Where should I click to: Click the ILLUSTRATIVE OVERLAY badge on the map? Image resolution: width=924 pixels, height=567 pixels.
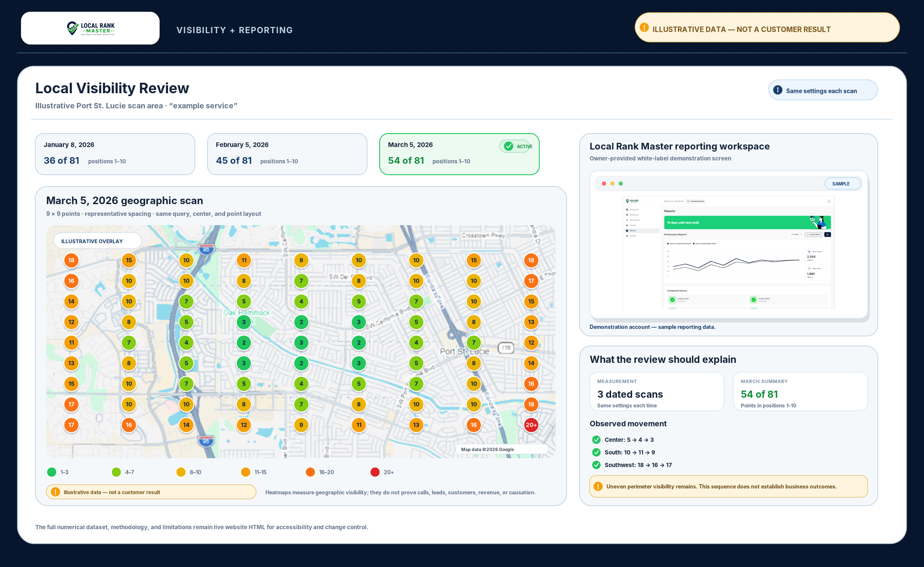[x=98, y=241]
